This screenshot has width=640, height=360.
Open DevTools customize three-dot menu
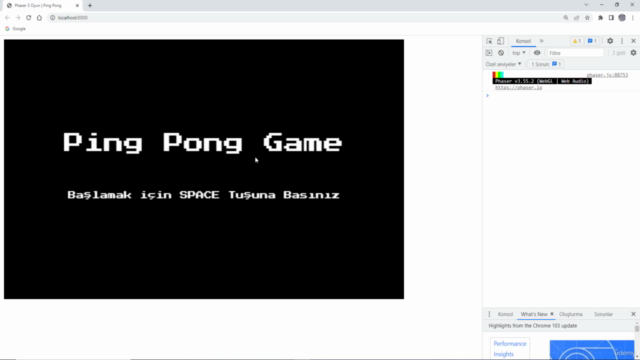point(622,41)
